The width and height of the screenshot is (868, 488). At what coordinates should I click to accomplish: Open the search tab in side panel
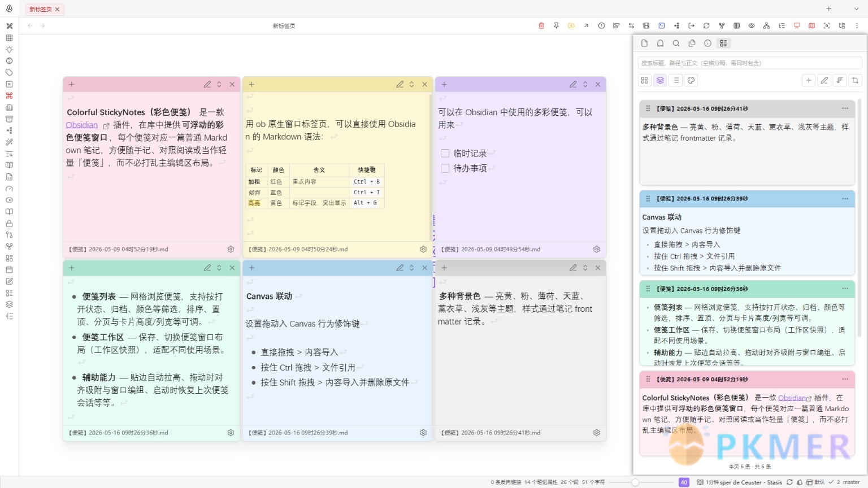(x=676, y=43)
